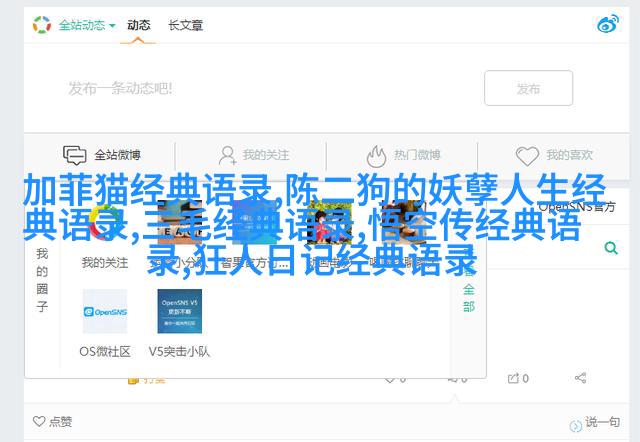This screenshot has height=442, width=640.
Task: Expand the 全站动态 dropdown
Action: (87, 25)
